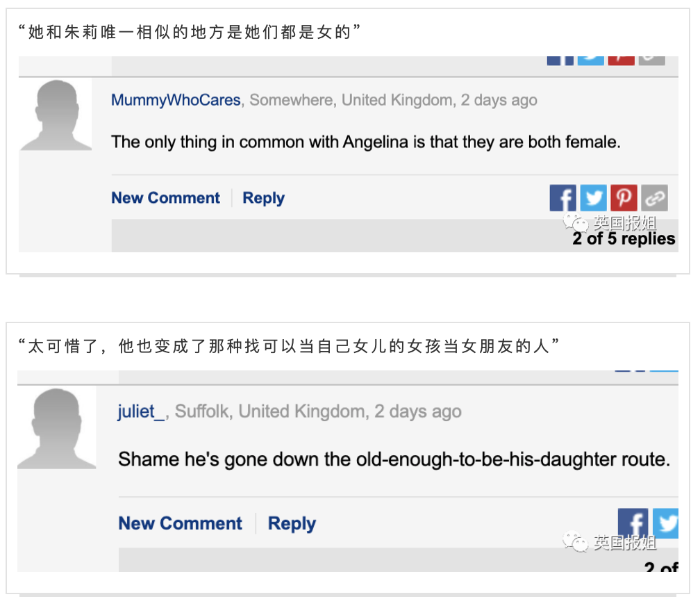Copy link icon for MummyWhoCares comment
The image size is (700, 606).
tap(653, 198)
